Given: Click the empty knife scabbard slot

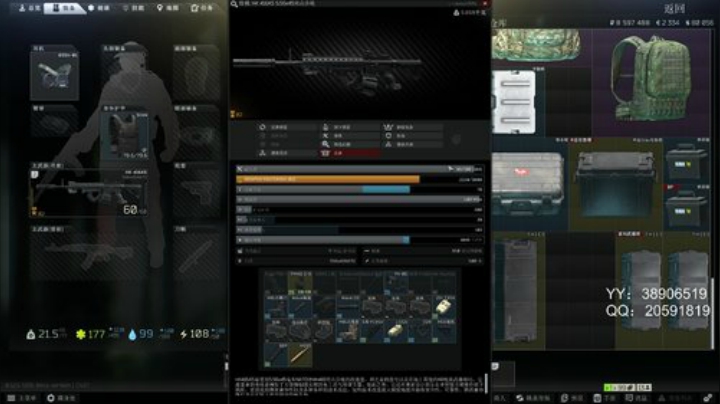Looking at the screenshot, I should click(197, 256).
